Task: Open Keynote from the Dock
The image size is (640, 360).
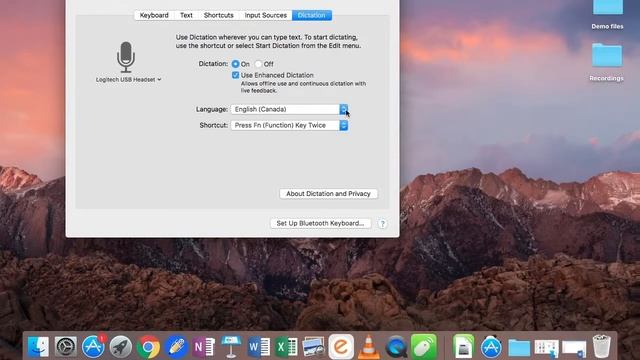Action: (231, 347)
